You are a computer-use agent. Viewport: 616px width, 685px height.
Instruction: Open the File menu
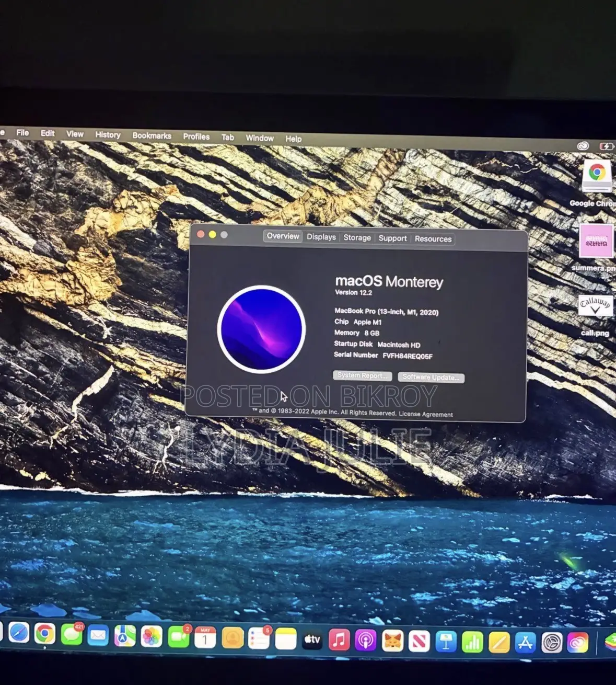(x=22, y=133)
